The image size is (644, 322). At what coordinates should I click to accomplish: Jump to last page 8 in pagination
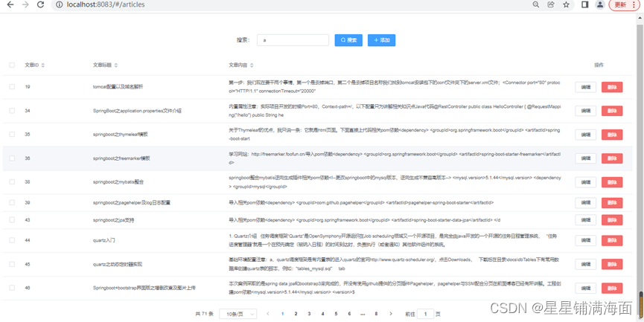[376, 314]
